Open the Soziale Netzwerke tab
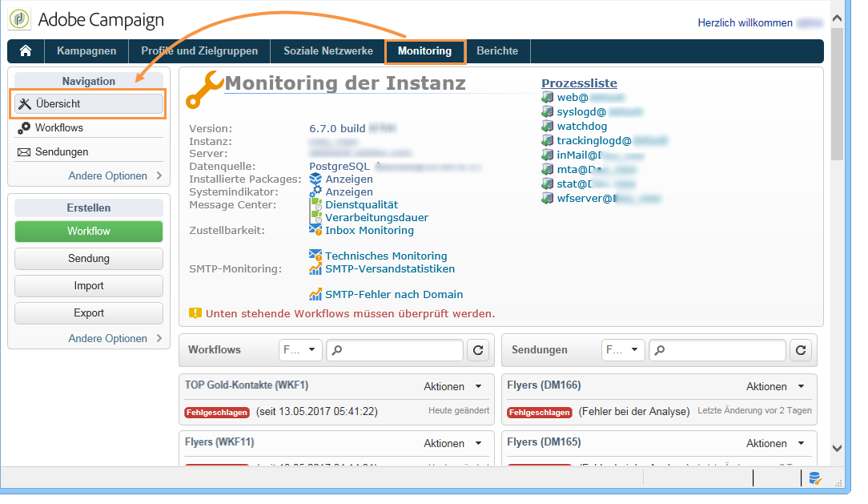This screenshot has height=504, width=868. click(x=328, y=51)
